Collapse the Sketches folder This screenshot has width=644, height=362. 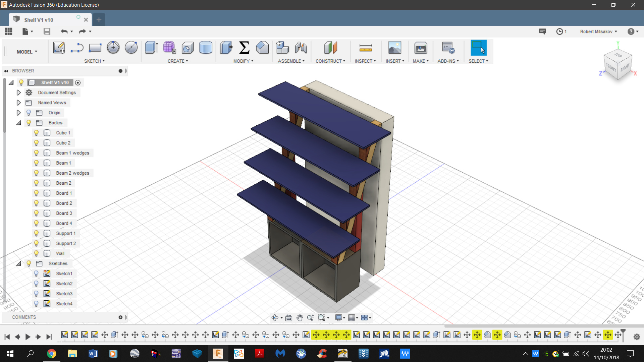coord(19,263)
